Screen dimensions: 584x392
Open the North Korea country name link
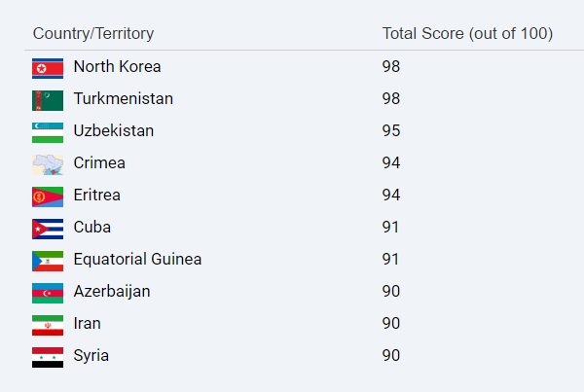tap(117, 67)
